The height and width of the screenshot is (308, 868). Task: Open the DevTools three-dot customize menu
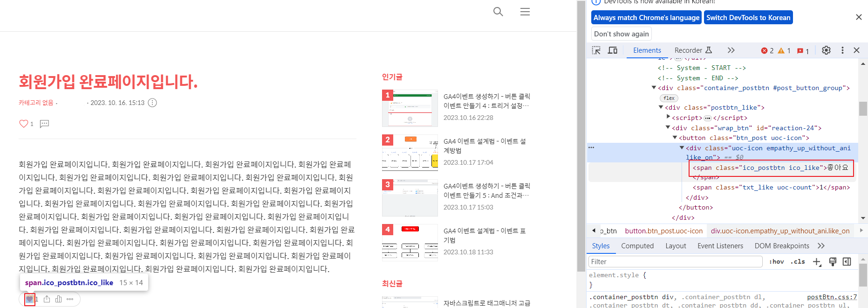pyautogui.click(x=842, y=50)
